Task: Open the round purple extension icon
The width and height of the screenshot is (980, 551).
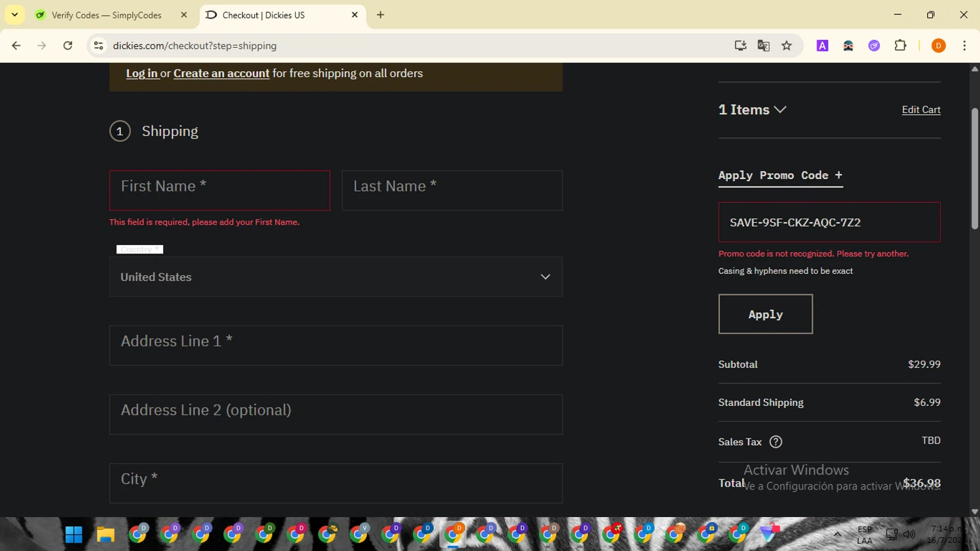Action: [874, 46]
